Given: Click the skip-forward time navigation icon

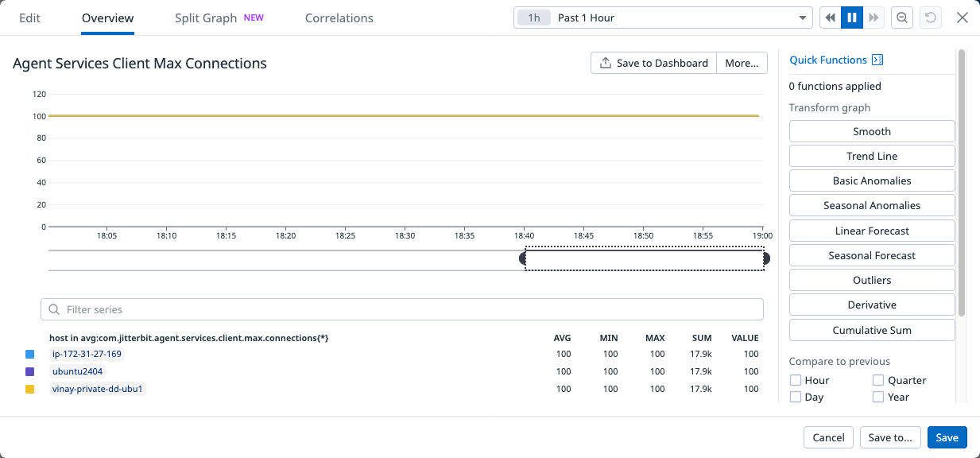Looking at the screenshot, I should point(873,17).
